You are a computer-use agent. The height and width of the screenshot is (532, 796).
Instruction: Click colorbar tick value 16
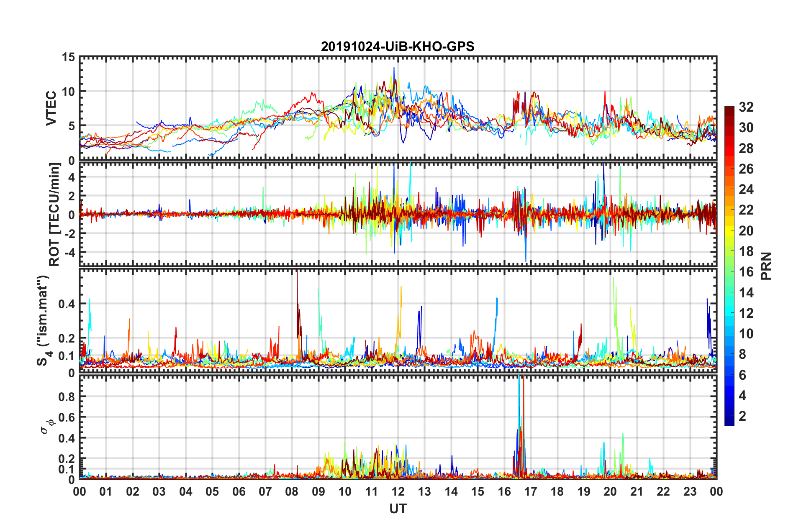coord(746,272)
